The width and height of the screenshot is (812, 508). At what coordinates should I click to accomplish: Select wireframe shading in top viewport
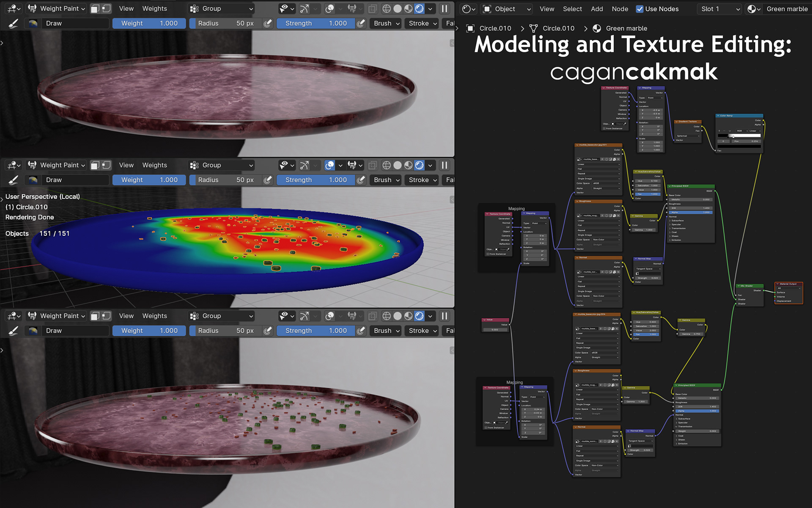pyautogui.click(x=387, y=8)
